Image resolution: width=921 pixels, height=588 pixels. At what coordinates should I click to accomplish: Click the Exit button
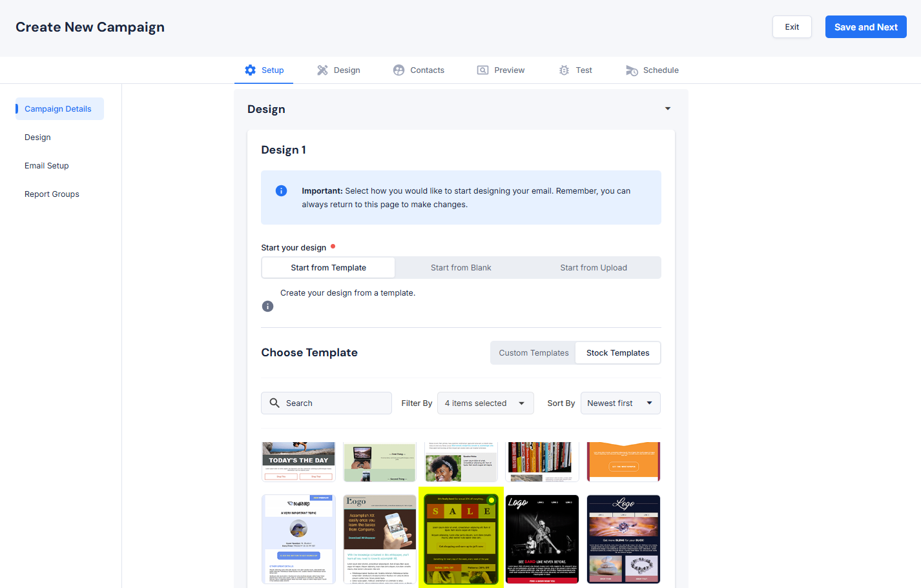click(792, 26)
